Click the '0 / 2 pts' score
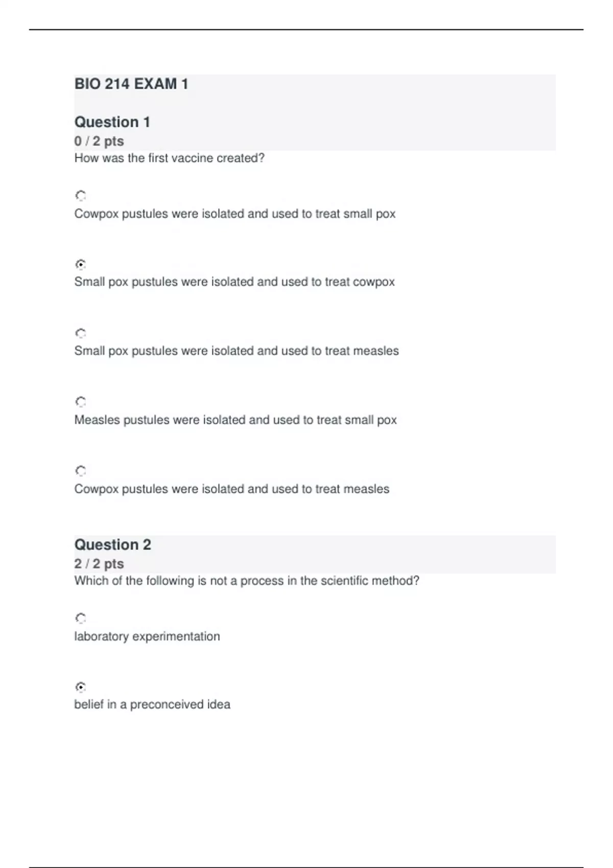613x868 pixels. [99, 141]
